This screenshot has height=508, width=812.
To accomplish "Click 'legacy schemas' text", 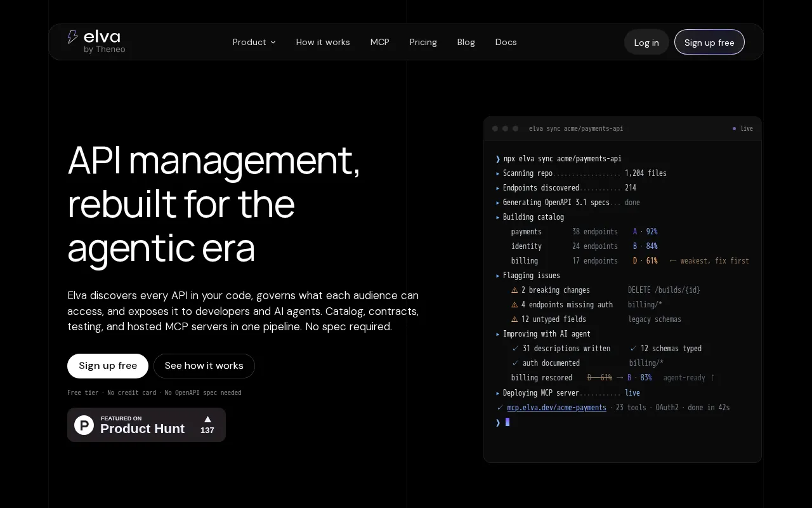I will click(x=655, y=319).
